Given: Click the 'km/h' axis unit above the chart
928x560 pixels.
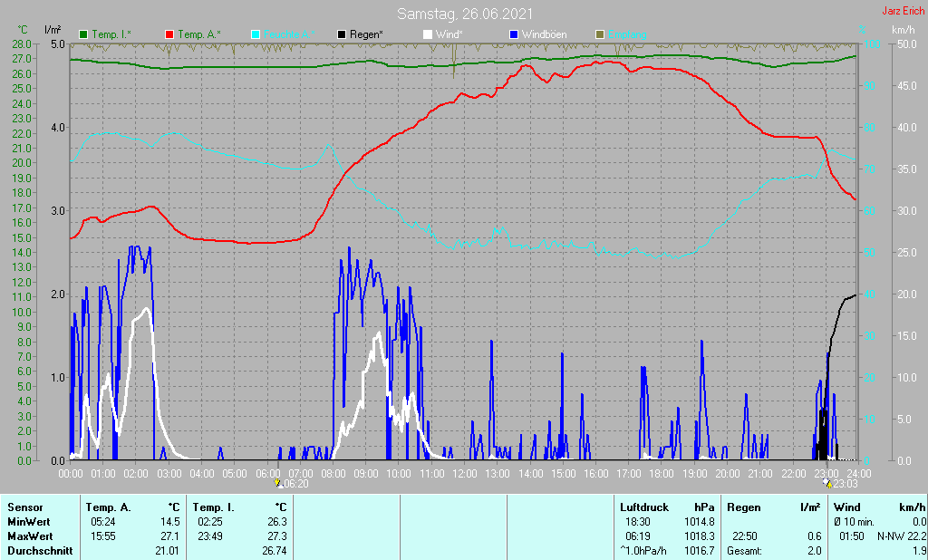Looking at the screenshot, I should tap(904, 29).
